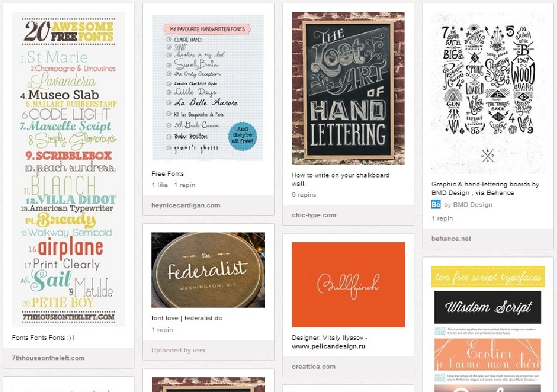557x392 pixels.
Task: Click 'Uploaded by user' footer text
Action: point(179,350)
